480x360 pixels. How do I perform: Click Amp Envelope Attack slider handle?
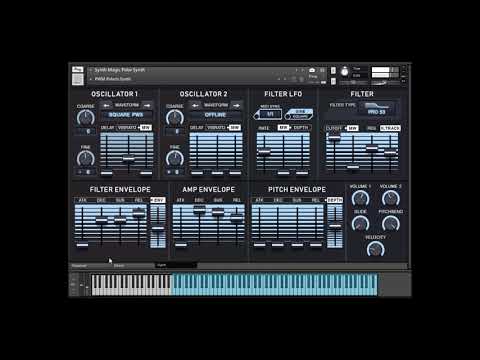[x=181, y=245]
